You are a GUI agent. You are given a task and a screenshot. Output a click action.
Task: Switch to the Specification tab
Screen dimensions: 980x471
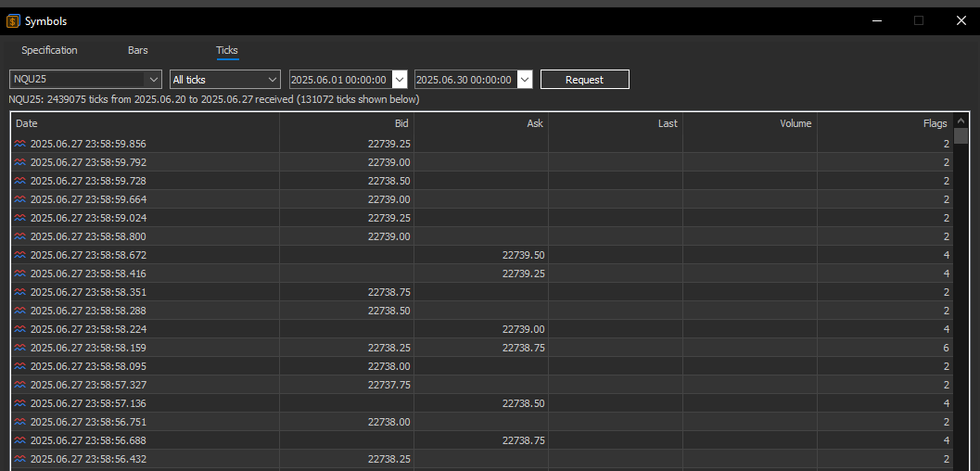[x=49, y=50]
